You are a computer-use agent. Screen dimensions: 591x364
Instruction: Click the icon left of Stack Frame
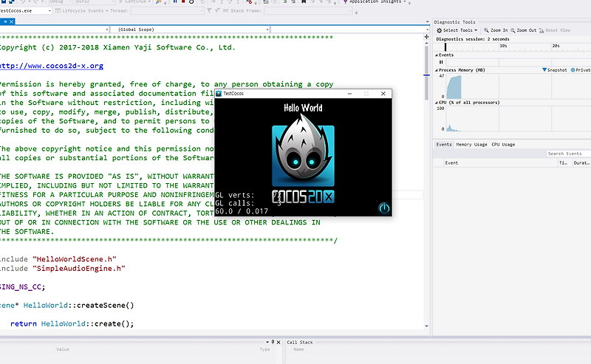click(225, 10)
